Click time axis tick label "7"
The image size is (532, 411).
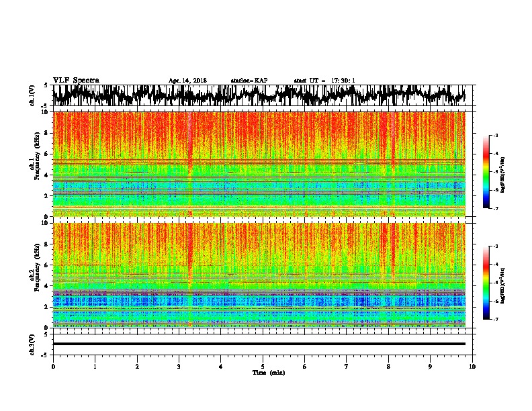pos(347,366)
